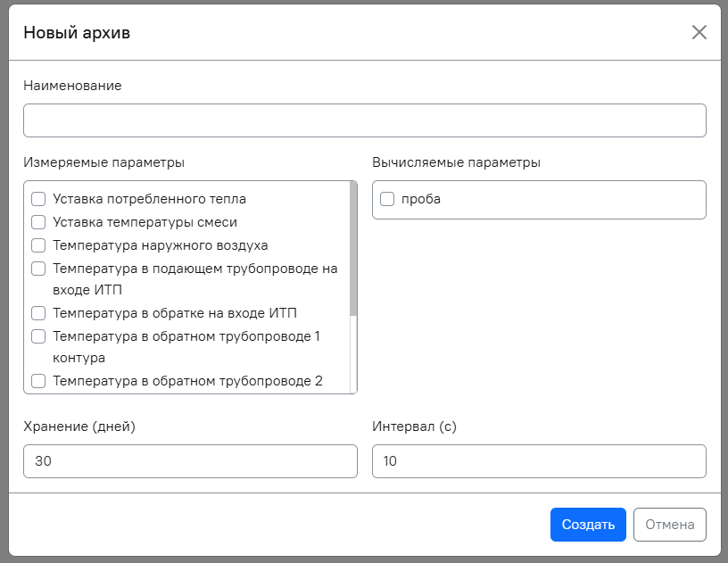Check Температура в обратном трубопроводе 1 контура

[38, 336]
